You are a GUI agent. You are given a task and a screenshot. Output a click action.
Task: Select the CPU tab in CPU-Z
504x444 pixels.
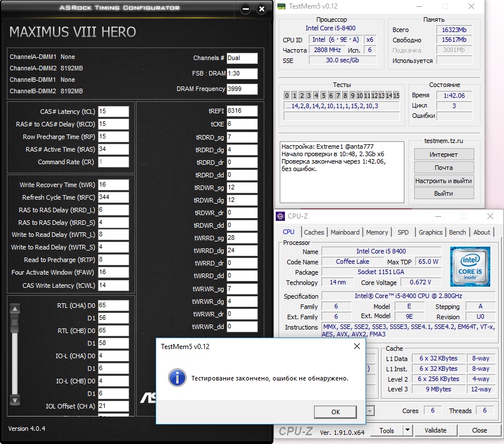288,232
